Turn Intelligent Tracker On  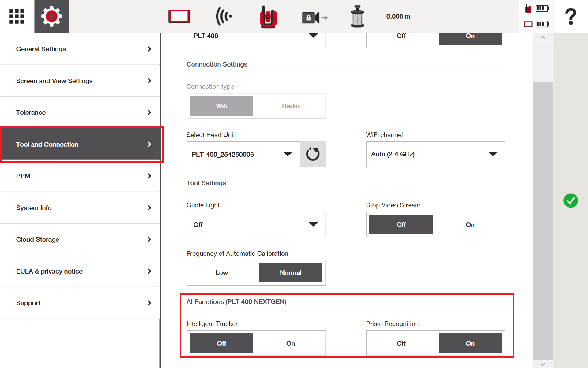291,343
